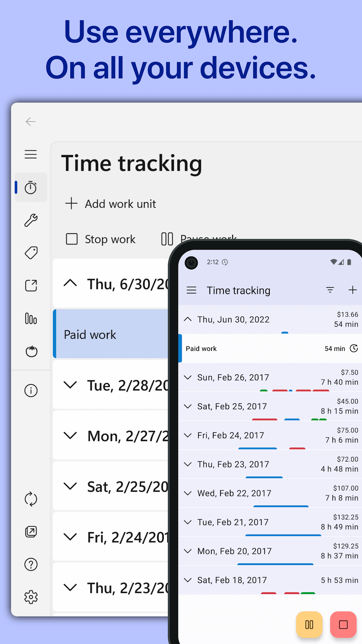This screenshot has width=362, height=644.
Task: Open the tomato Pomodoro icon in sidebar
Action: [31, 351]
